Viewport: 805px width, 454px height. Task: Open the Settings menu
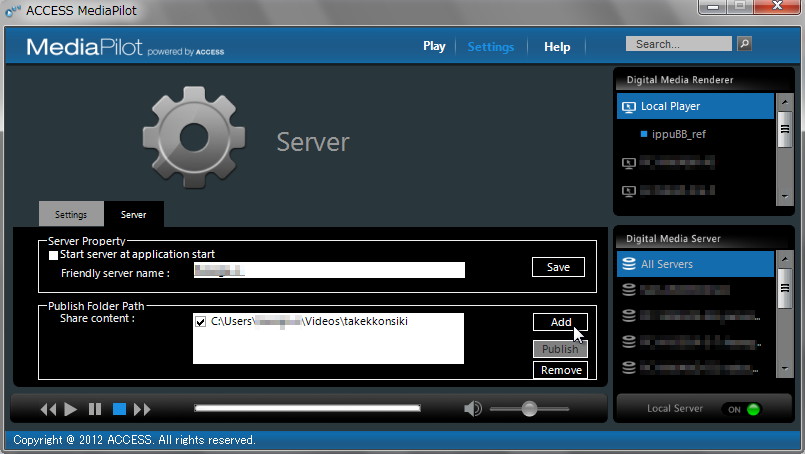490,47
